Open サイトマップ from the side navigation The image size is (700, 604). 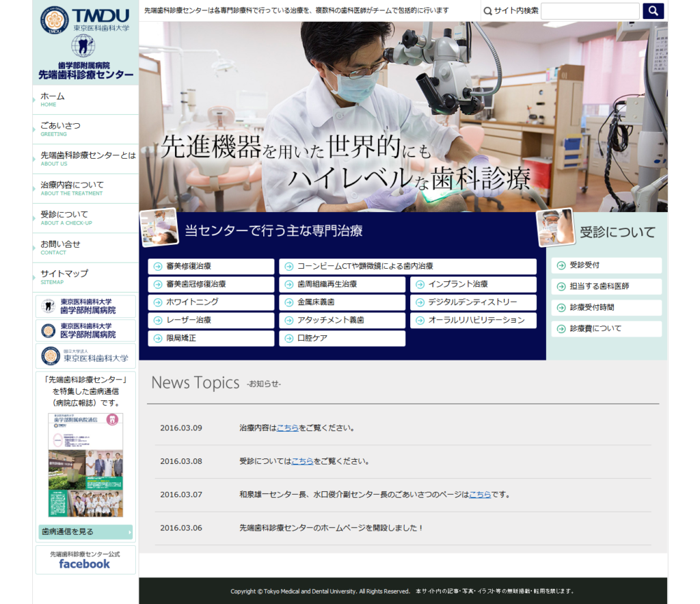pyautogui.click(x=64, y=276)
